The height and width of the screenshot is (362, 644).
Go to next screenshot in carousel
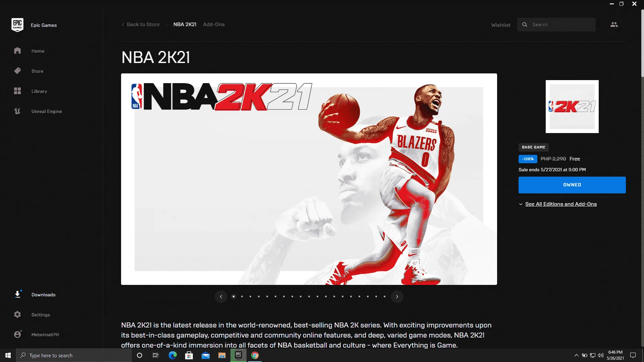[397, 296]
